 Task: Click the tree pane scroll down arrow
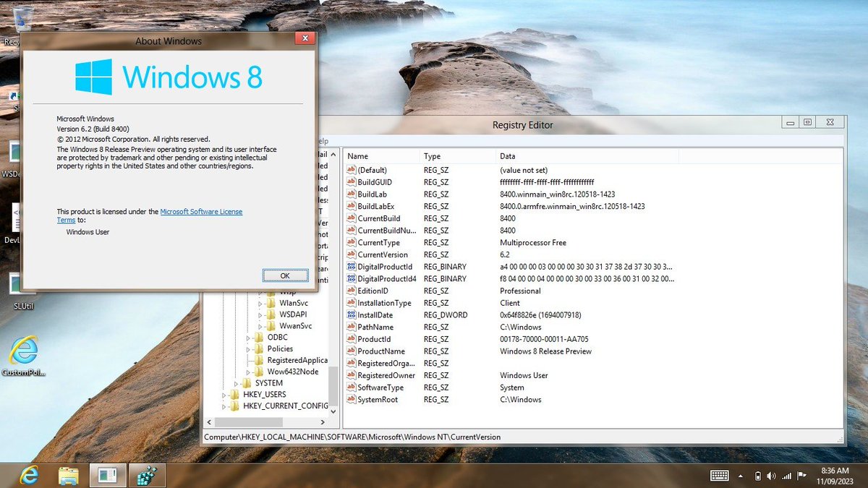(x=333, y=412)
